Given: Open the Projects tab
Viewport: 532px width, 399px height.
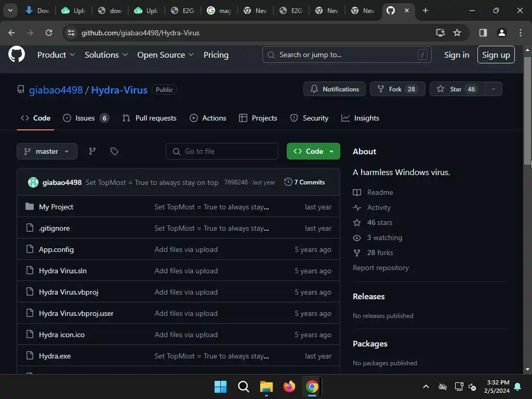Looking at the screenshot, I should pos(258,118).
